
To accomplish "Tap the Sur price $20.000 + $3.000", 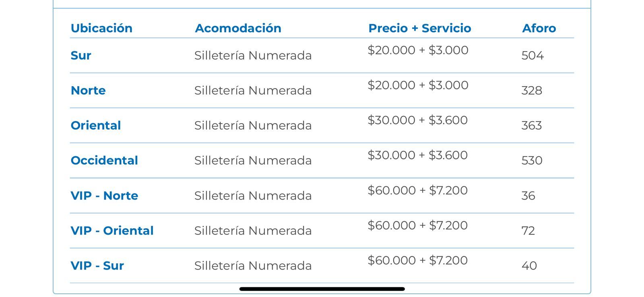I will (x=418, y=50).
